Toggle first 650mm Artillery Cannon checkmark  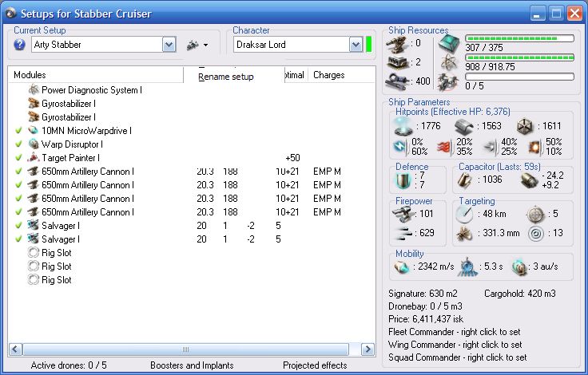(x=18, y=172)
